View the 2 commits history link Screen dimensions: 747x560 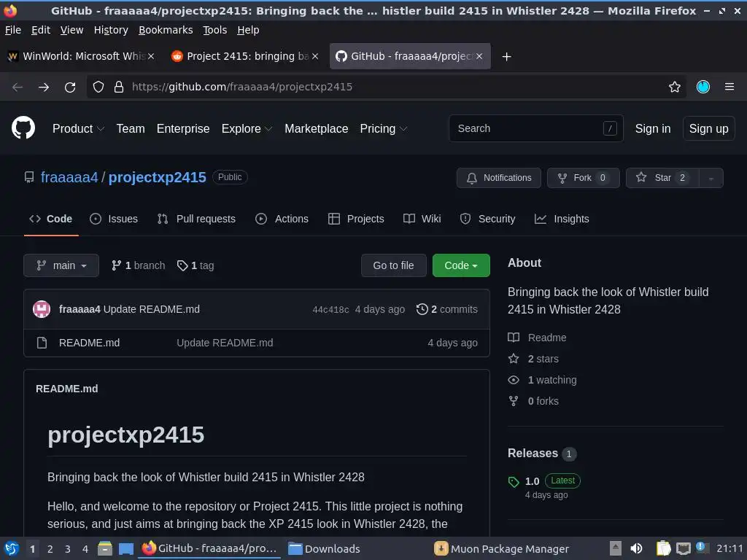click(x=447, y=309)
